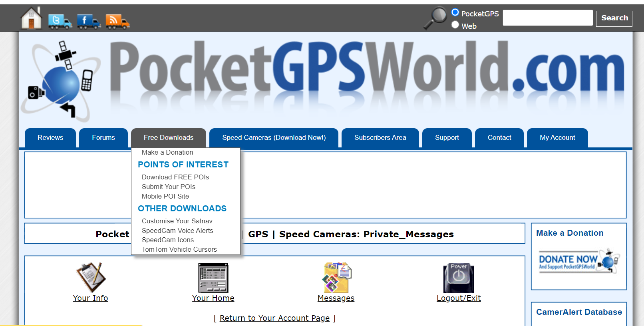Open the Facebook truck icon
644x326 pixels.
click(x=88, y=21)
